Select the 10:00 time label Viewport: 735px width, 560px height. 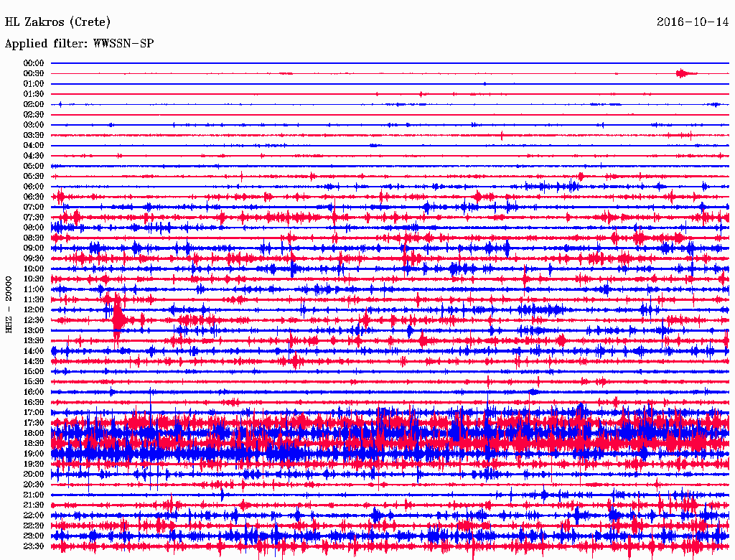point(34,269)
